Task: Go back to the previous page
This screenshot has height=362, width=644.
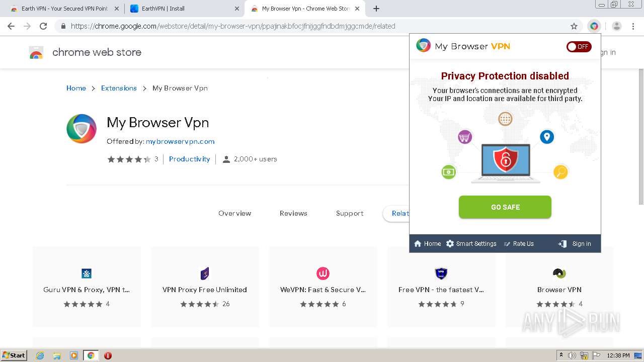Action: (x=11, y=26)
